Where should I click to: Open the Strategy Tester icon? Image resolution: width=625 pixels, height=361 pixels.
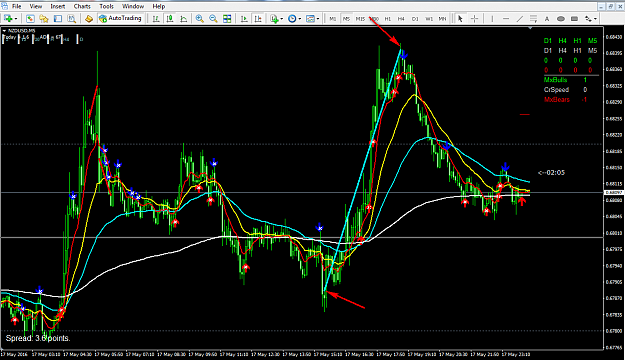[71, 18]
